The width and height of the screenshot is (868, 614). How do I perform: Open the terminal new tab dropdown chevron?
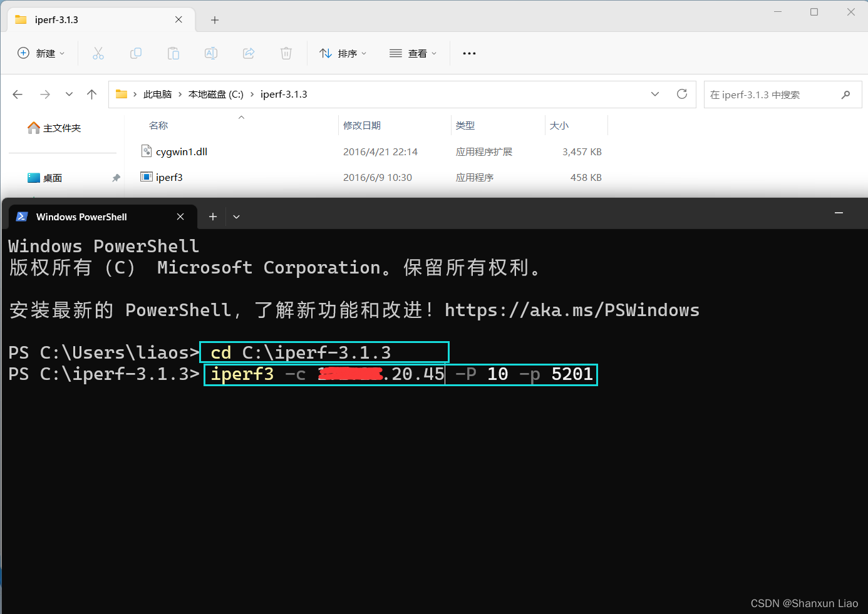(236, 217)
